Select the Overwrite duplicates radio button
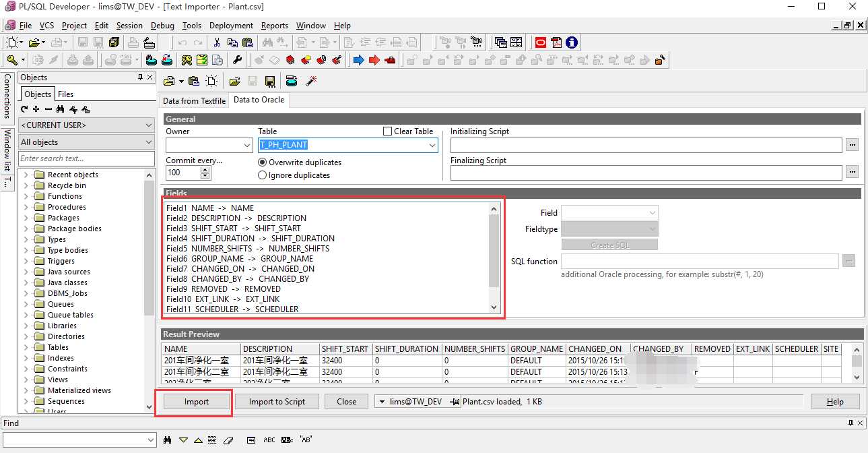 [x=263, y=162]
